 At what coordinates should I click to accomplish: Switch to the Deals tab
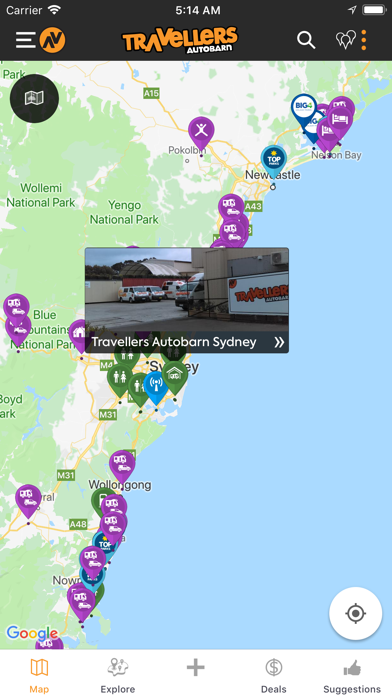(273, 675)
